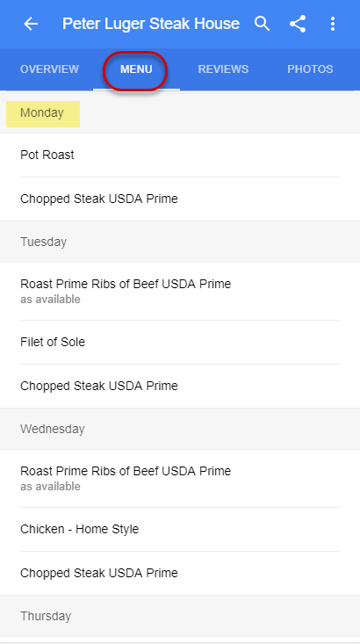
Task: Select the Menu tab
Action: pos(136,69)
